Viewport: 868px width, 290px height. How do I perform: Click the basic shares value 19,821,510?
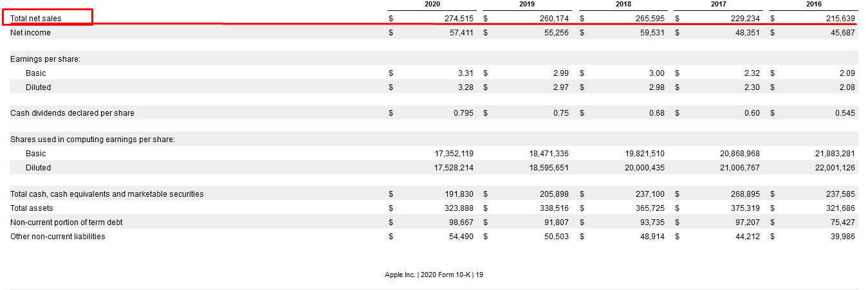(645, 154)
